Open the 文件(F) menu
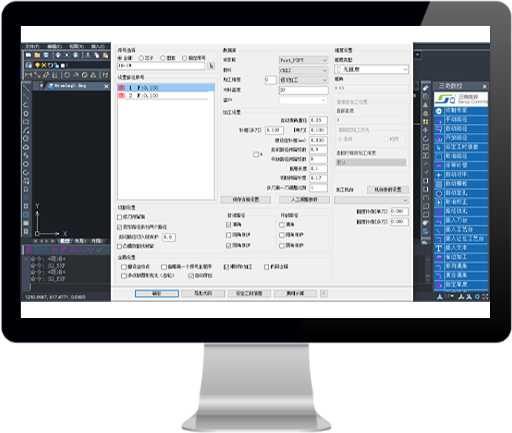This screenshot has height=433, width=512. point(32,46)
